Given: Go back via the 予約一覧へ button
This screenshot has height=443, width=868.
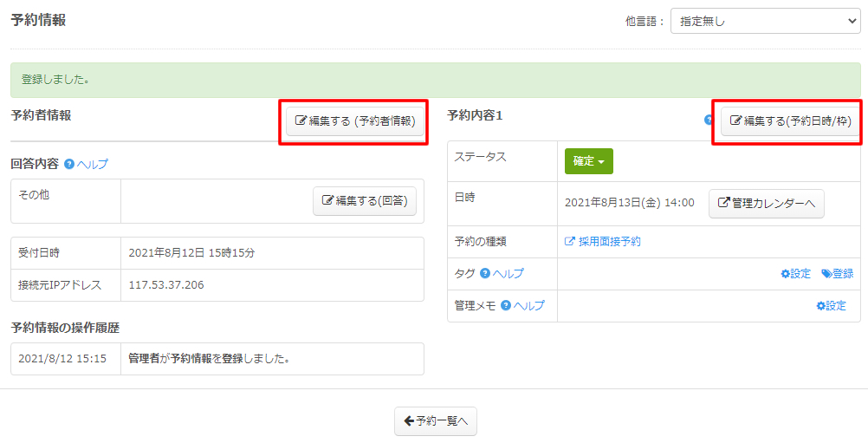Looking at the screenshot, I should (435, 421).
